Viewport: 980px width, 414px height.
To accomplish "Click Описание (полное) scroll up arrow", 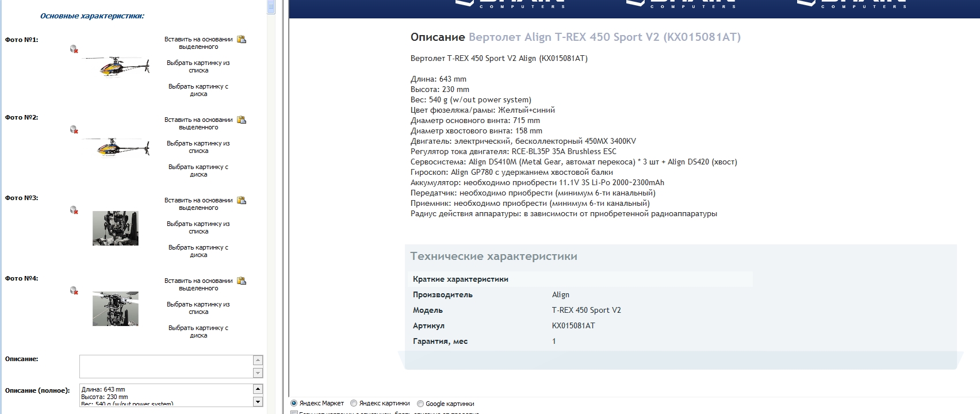I will pos(258,389).
